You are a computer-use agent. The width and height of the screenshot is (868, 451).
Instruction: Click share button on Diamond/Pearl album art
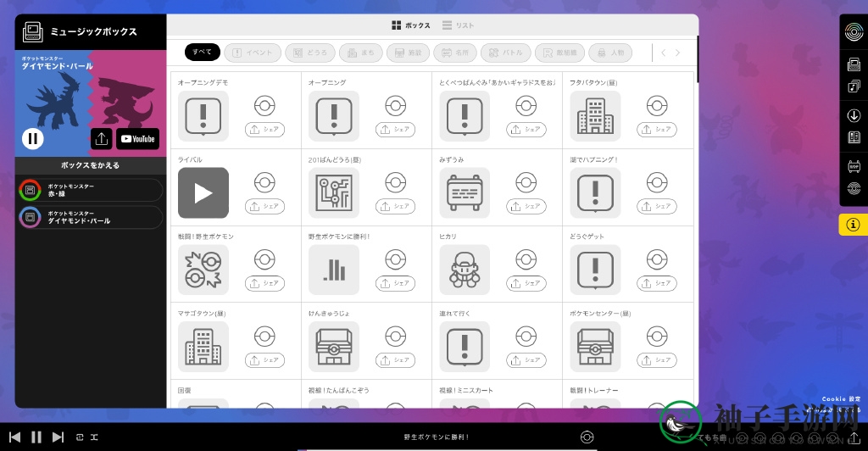pyautogui.click(x=102, y=139)
